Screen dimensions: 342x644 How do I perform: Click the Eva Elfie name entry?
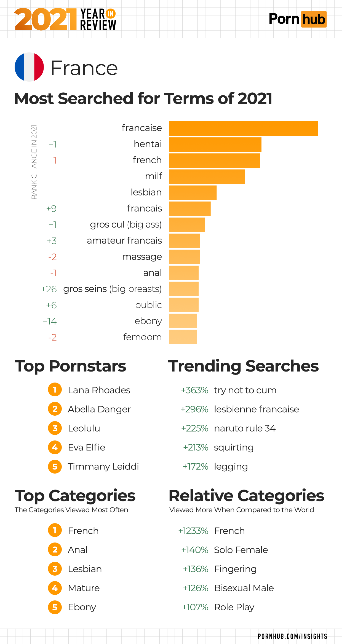click(x=87, y=447)
